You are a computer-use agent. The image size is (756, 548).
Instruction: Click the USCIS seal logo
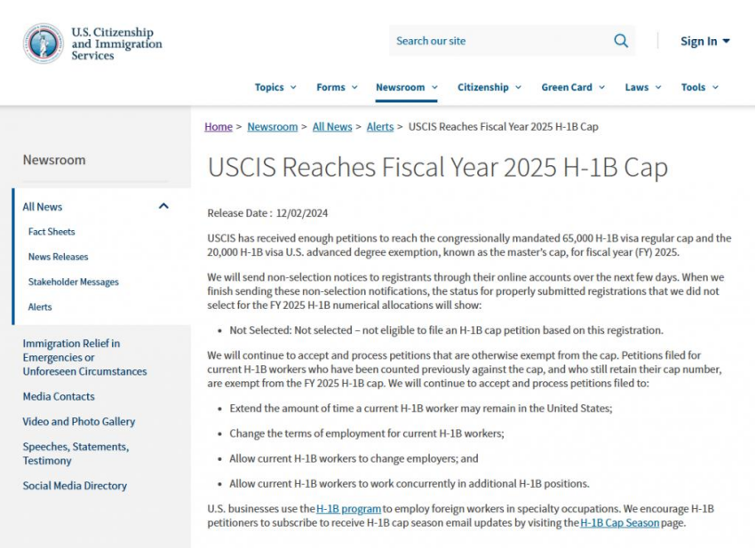[x=43, y=44]
